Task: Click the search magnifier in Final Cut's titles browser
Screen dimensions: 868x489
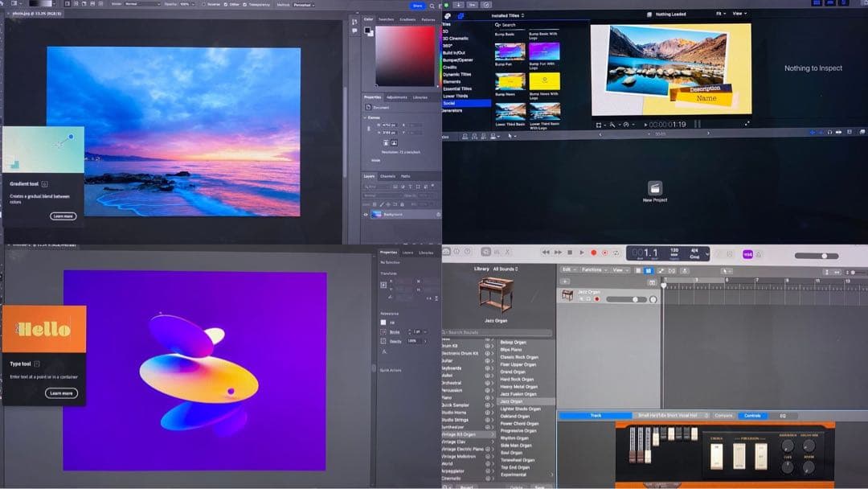Action: tap(497, 25)
